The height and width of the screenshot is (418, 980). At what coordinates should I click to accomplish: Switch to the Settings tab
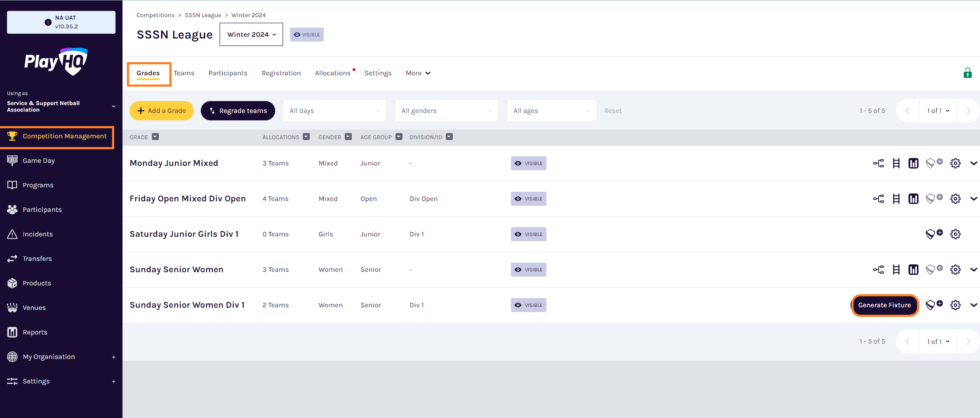(378, 73)
